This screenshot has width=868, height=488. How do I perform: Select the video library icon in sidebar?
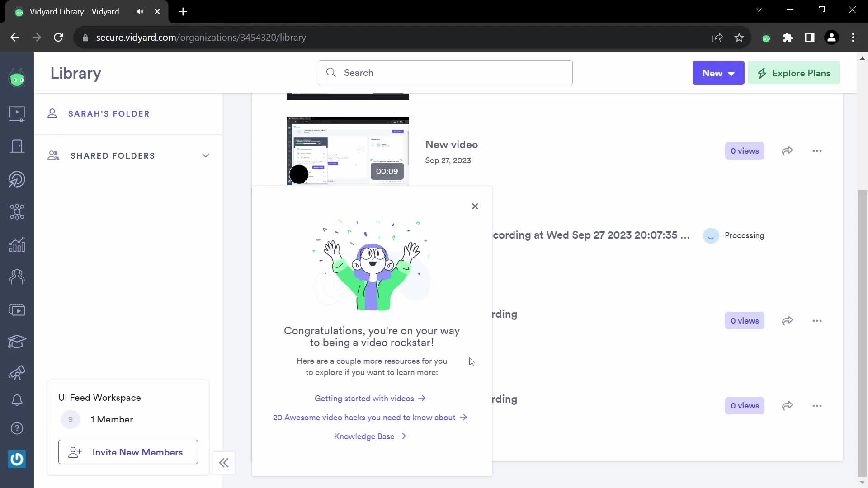click(17, 112)
